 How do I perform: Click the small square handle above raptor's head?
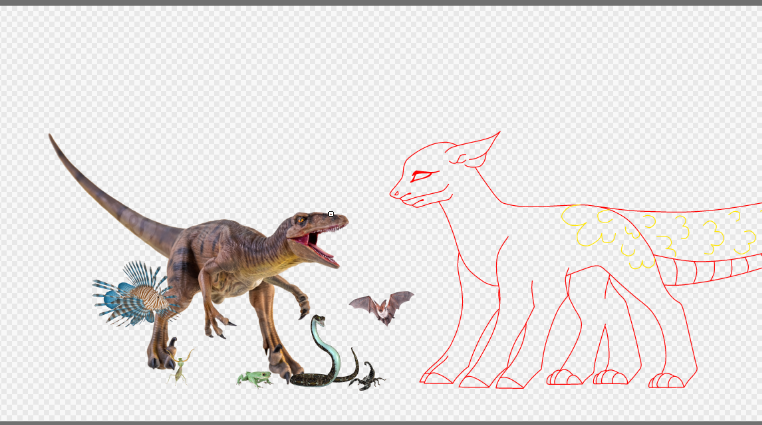point(331,214)
